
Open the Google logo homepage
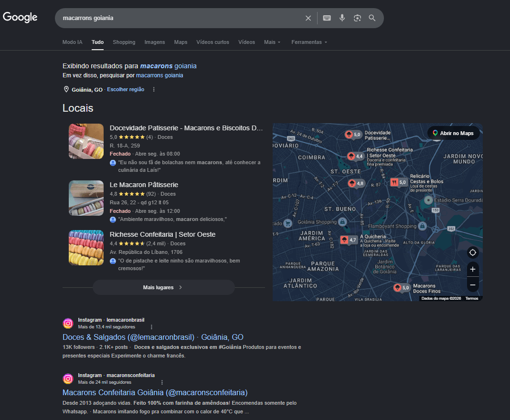click(x=20, y=17)
